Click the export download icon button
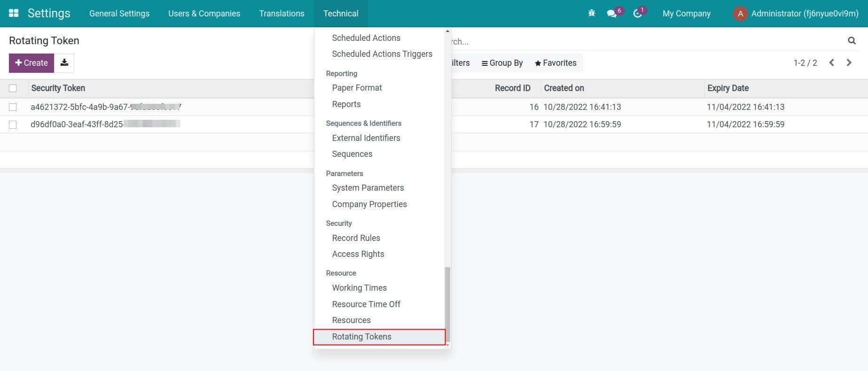This screenshot has height=371, width=868. pyautogui.click(x=64, y=63)
